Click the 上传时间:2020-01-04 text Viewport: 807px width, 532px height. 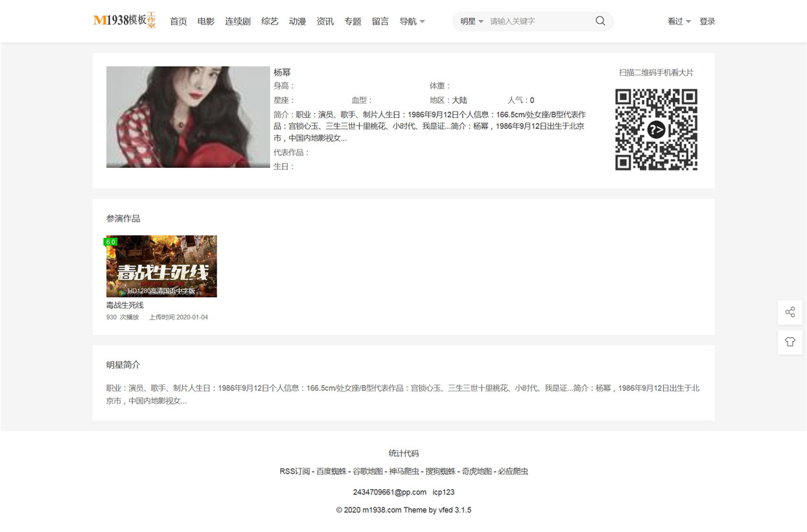(x=179, y=318)
